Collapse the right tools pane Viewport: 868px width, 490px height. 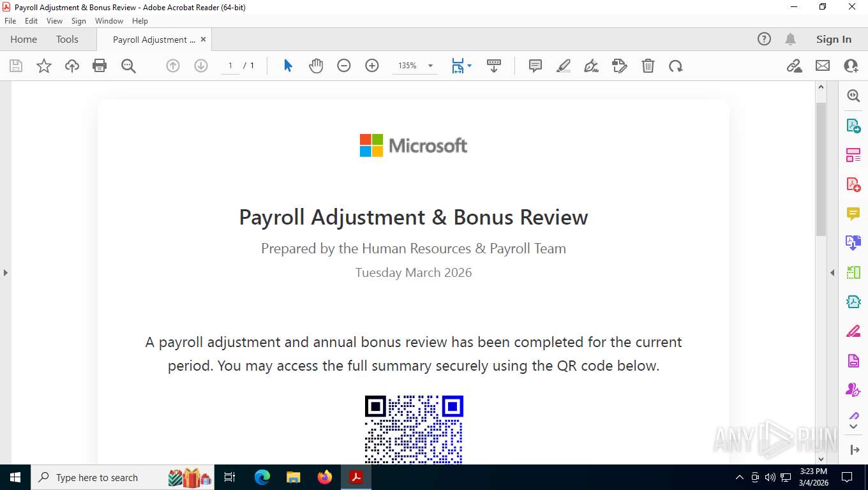click(x=832, y=272)
